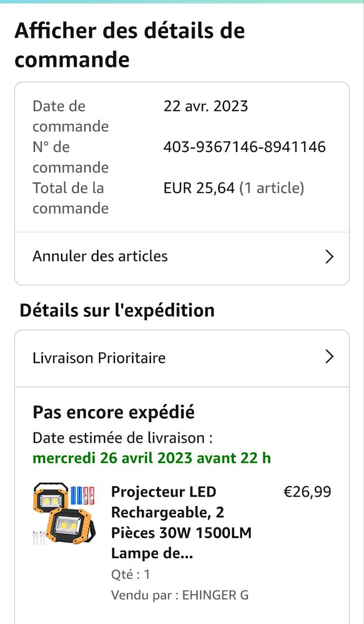The image size is (364, 624).
Task: Click order number 403-9367146-8941146
Action: 245,147
